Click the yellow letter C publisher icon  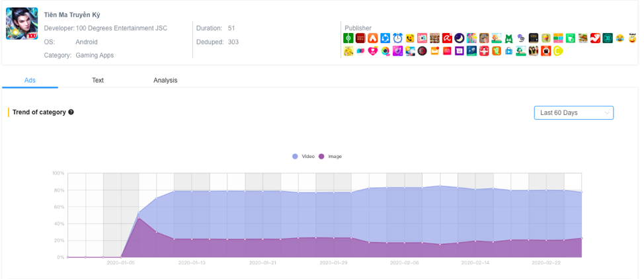(558, 51)
